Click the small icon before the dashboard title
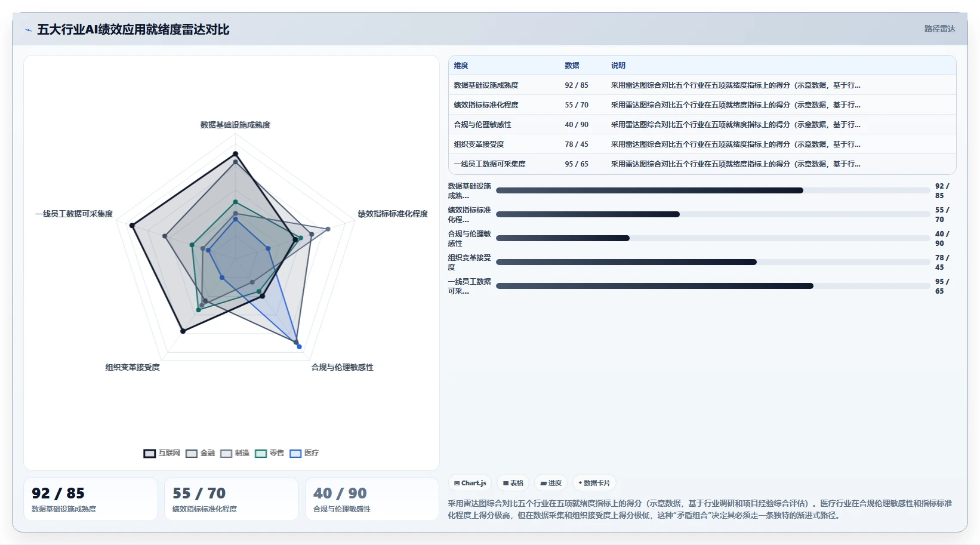 (x=28, y=30)
